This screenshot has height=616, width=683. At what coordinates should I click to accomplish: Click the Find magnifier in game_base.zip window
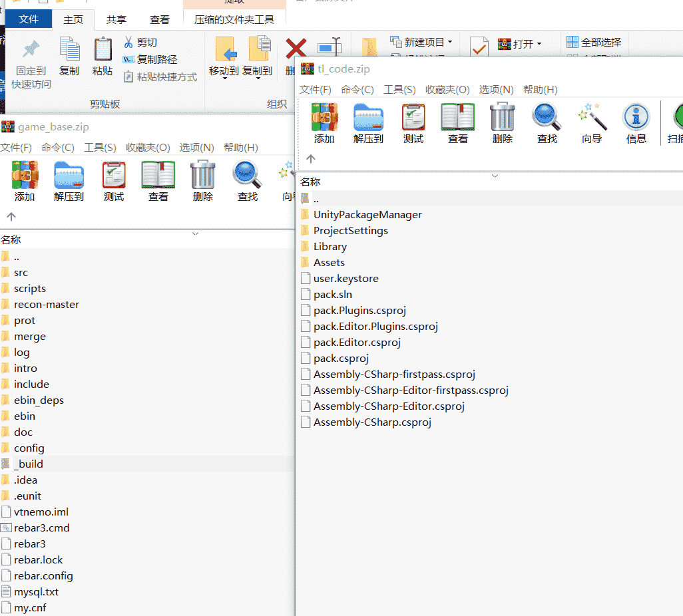pyautogui.click(x=247, y=176)
